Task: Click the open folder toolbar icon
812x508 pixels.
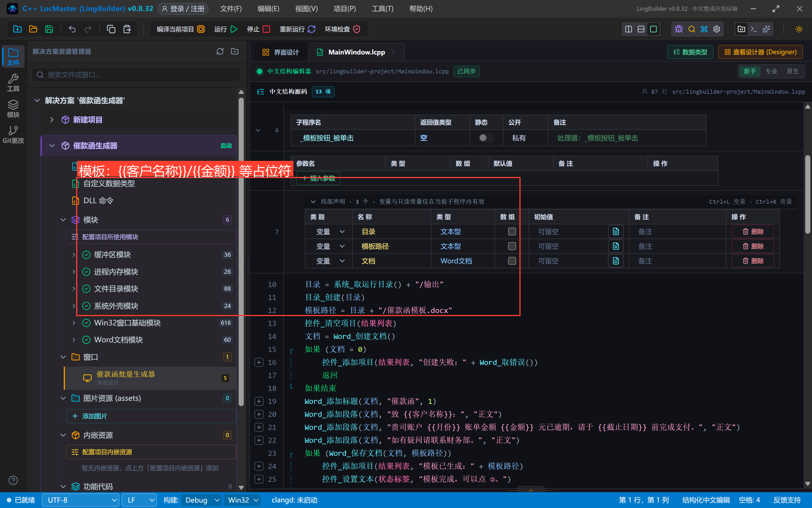Action: (x=33, y=29)
